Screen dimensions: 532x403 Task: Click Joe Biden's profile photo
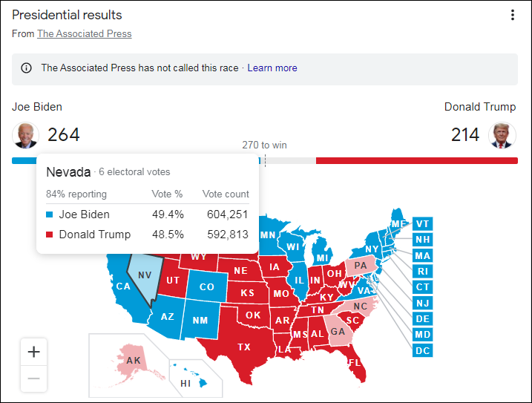[25, 135]
